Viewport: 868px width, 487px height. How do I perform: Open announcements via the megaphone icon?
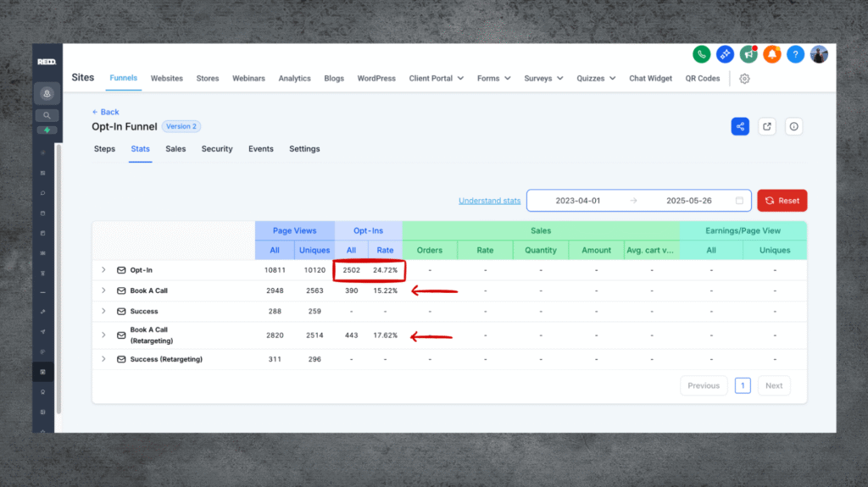748,54
